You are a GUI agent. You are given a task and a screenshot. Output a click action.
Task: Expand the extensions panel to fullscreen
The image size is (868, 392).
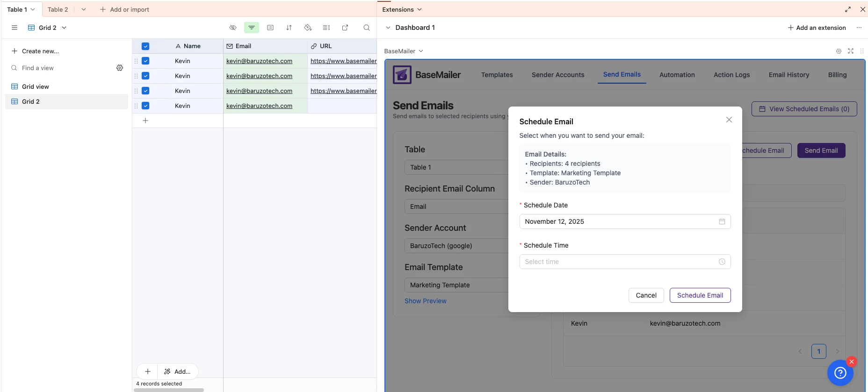[x=848, y=9]
